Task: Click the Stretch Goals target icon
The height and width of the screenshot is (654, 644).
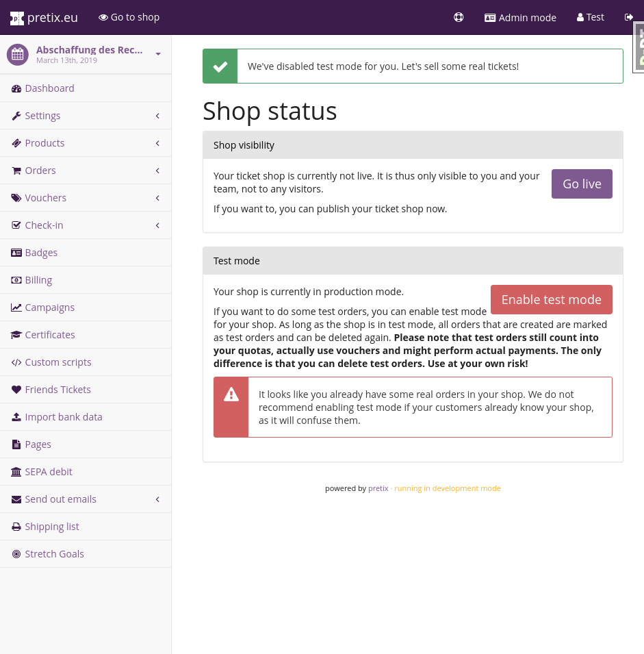Action: pos(16,554)
